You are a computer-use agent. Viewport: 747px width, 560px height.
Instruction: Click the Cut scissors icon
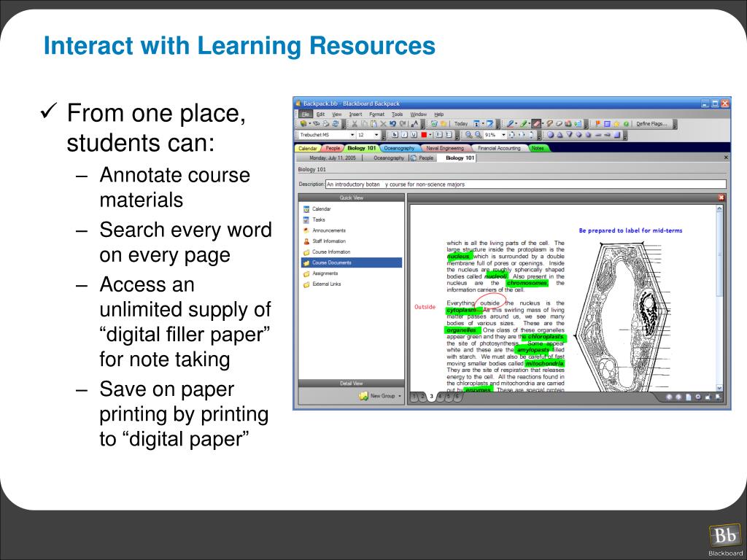pos(355,124)
